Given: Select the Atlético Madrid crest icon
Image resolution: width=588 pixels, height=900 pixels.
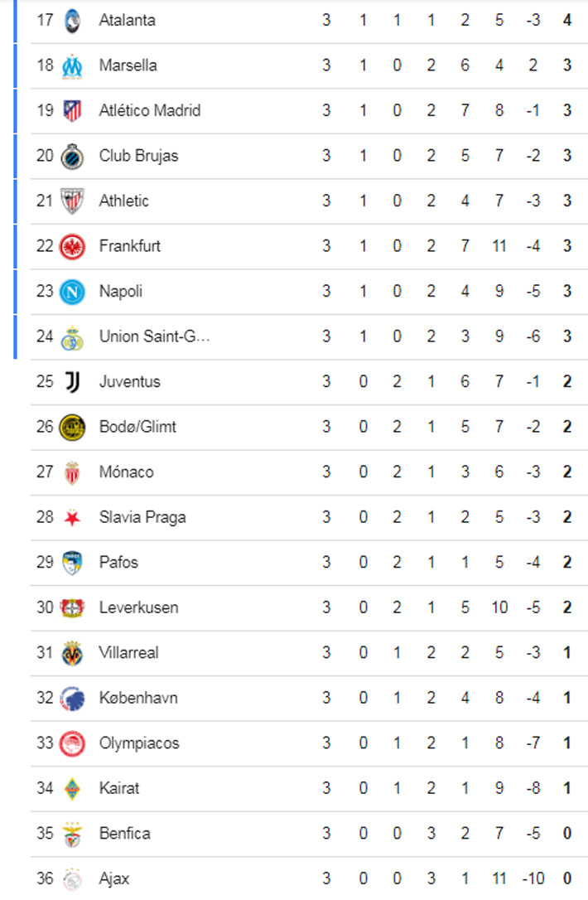Looking at the screenshot, I should point(73,110).
